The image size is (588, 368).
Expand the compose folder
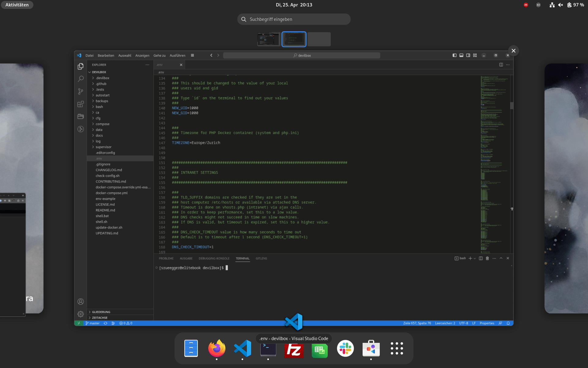tap(103, 124)
